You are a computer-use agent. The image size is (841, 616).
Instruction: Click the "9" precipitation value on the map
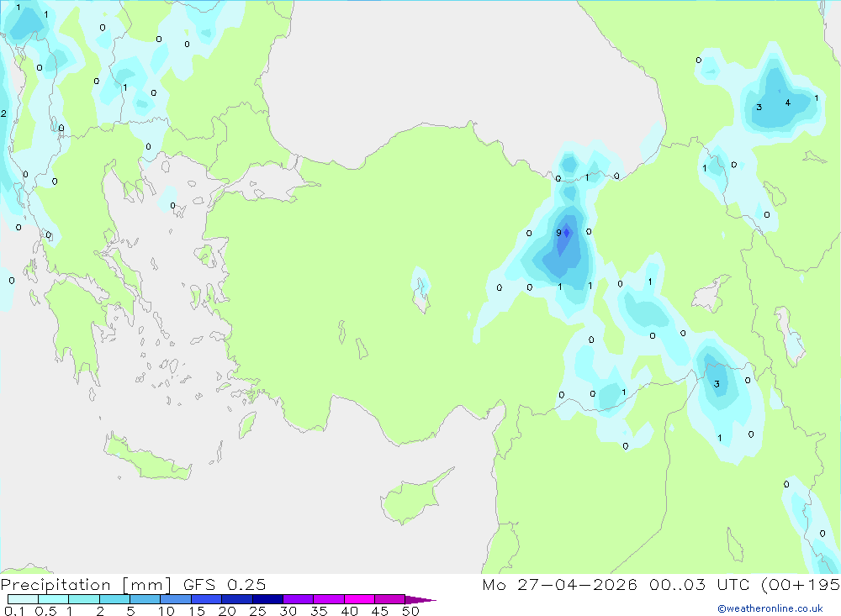coord(558,233)
